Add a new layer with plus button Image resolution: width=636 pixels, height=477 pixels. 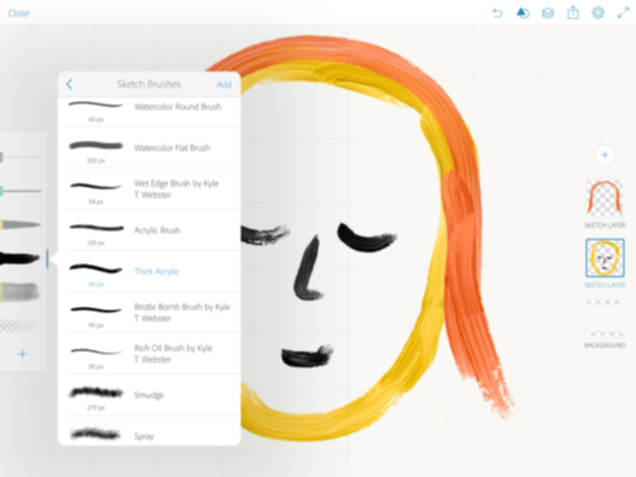(605, 155)
